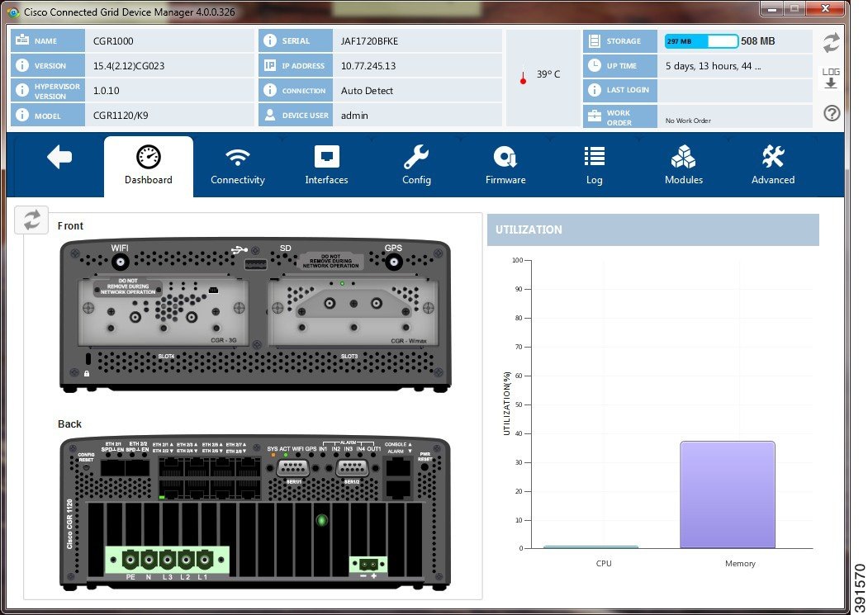Click the WIFI antenna connector on front
This screenshot has height=615, width=868.
point(120,262)
